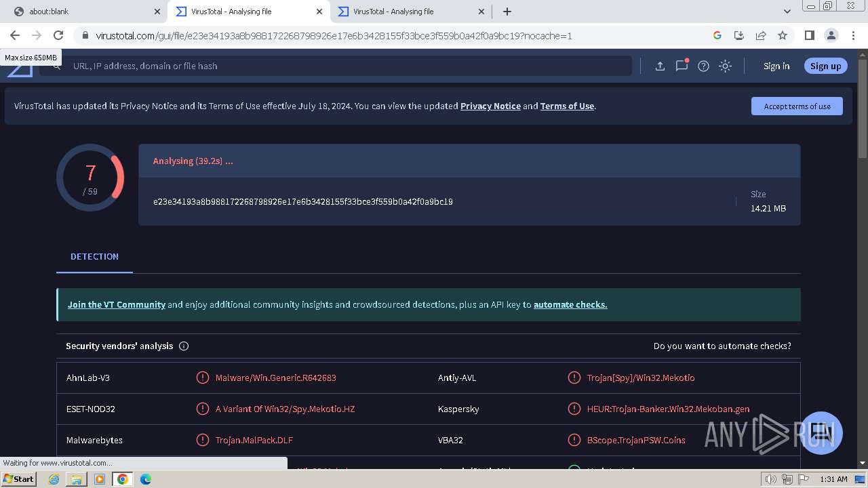Click the AhnLab-V3 malicious alert icon
This screenshot has height=488, width=868.
tap(202, 378)
